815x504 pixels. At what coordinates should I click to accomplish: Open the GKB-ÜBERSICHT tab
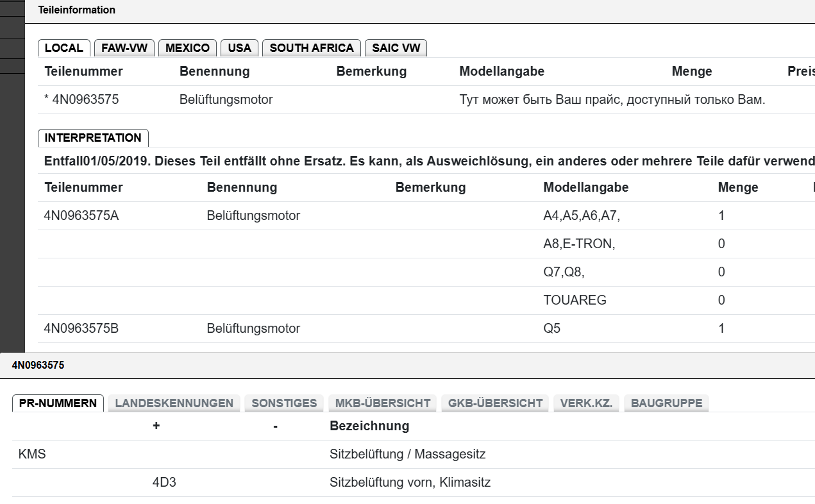(495, 403)
